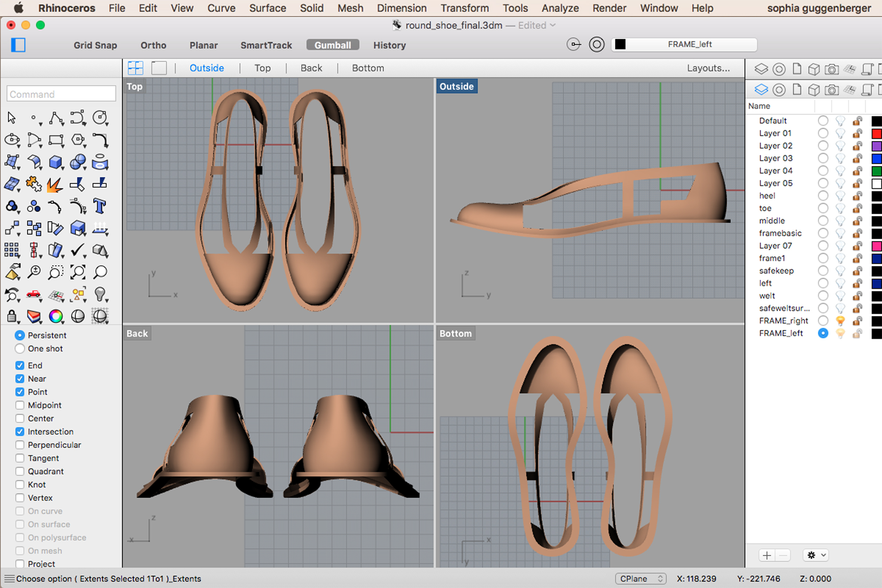Screen dimensions: 882x588
Task: Turn off FRAME_right layer light bulb
Action: (x=840, y=320)
